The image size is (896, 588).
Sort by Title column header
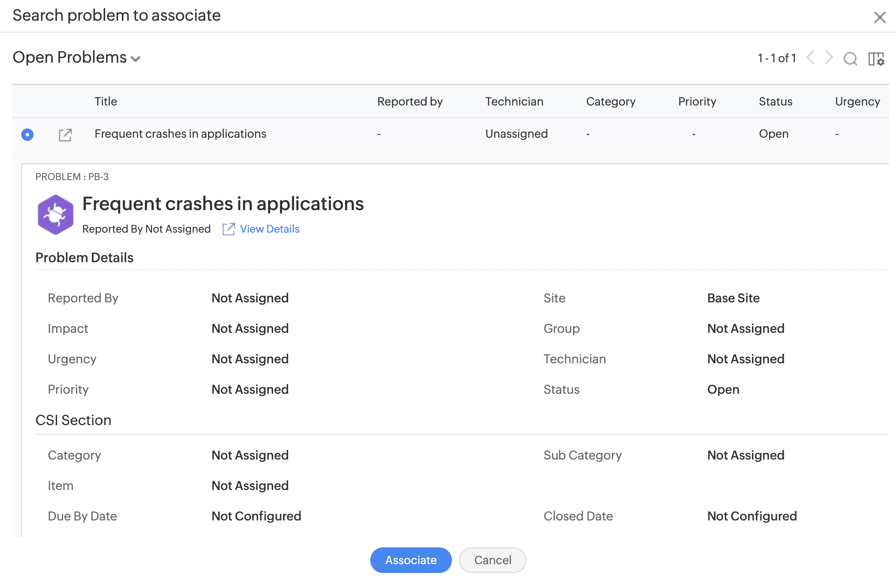pos(106,102)
